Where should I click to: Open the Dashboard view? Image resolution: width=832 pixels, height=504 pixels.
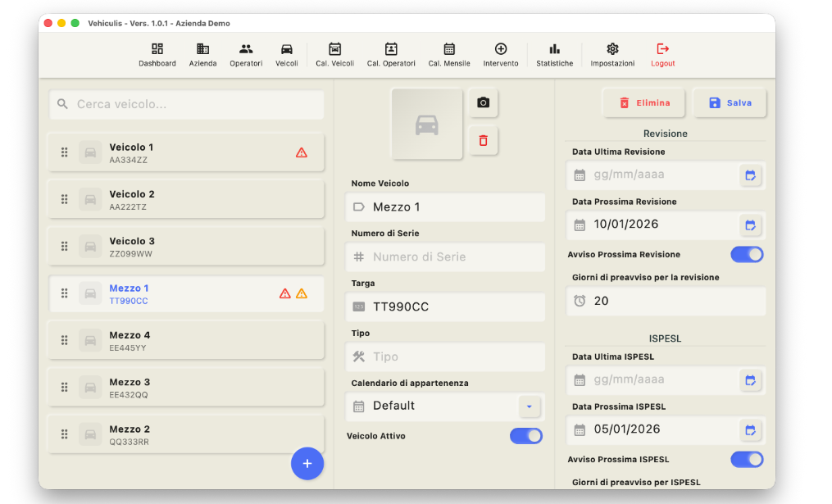coord(157,55)
